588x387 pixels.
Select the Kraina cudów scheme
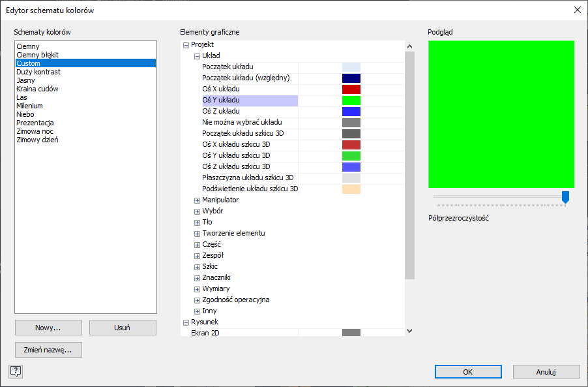tap(85, 89)
